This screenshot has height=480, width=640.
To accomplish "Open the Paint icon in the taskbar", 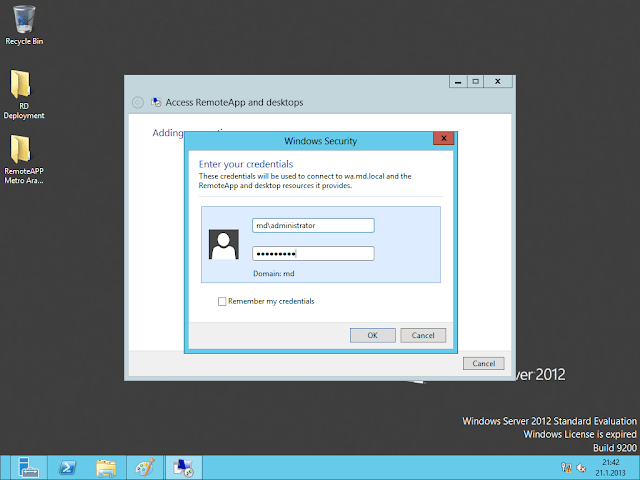I will pos(146,467).
